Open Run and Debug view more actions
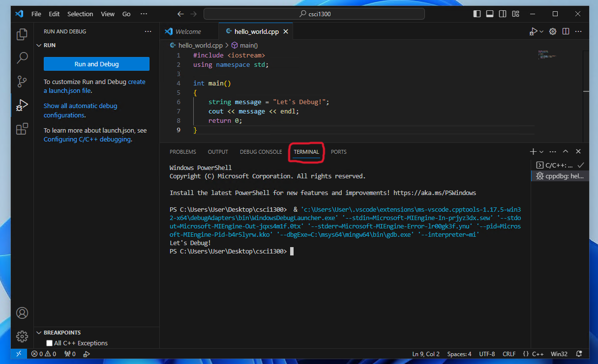The image size is (598, 364). click(x=148, y=31)
